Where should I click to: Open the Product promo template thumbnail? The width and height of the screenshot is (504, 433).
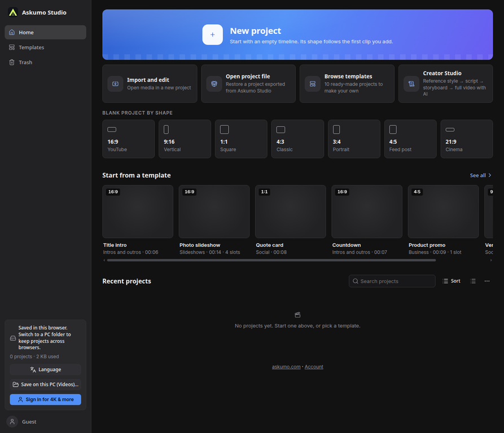pyautogui.click(x=443, y=211)
